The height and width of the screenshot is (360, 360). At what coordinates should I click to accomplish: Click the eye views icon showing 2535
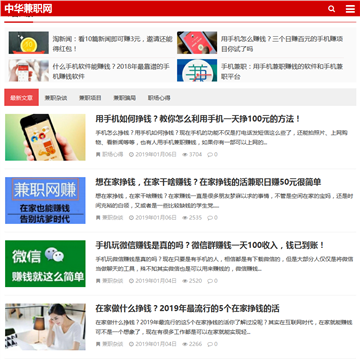point(185,218)
